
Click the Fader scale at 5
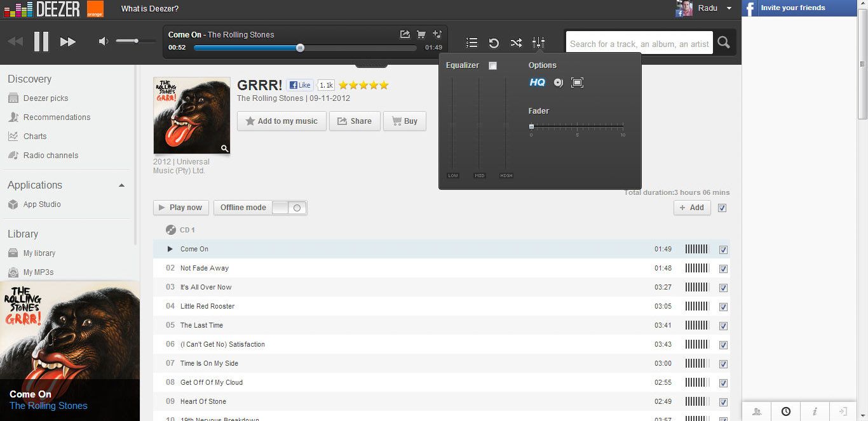point(577,126)
